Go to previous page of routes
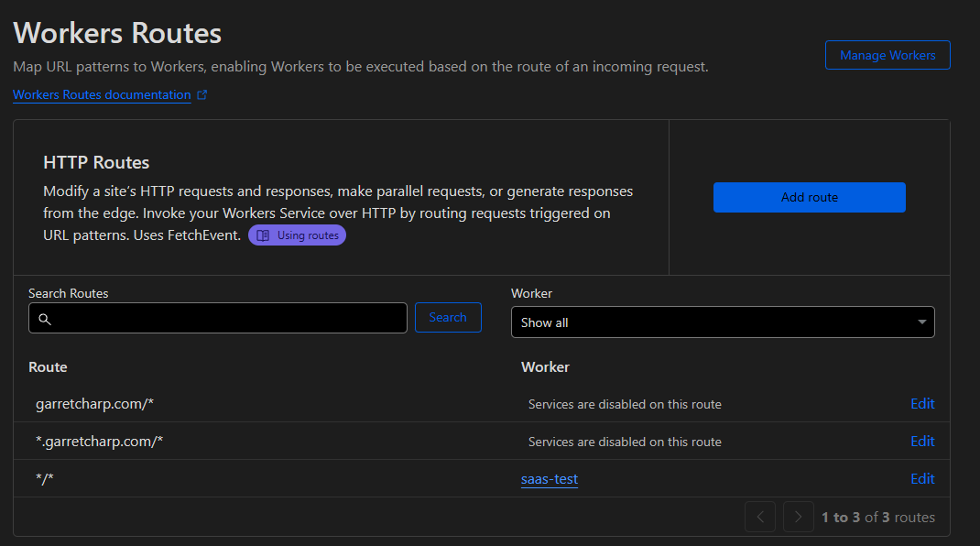Viewport: 980px width, 546px height. coord(760,517)
